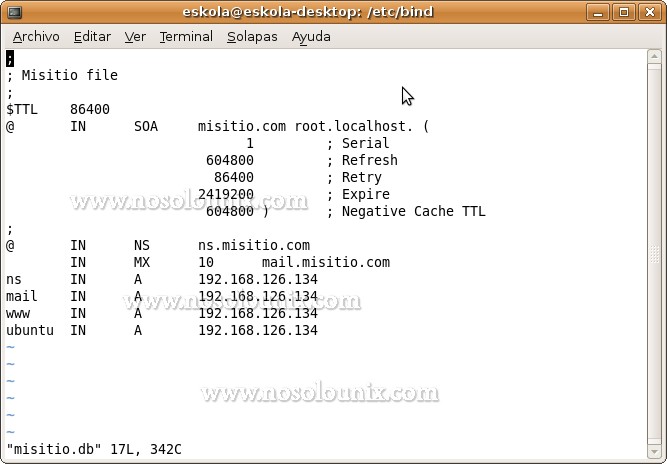
Task: Click the Negative Cache value 604800
Action: [230, 211]
